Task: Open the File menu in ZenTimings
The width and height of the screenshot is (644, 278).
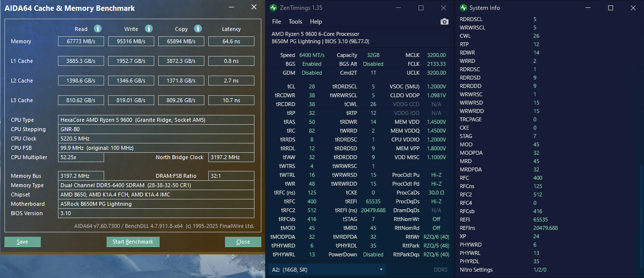Action: [x=277, y=22]
